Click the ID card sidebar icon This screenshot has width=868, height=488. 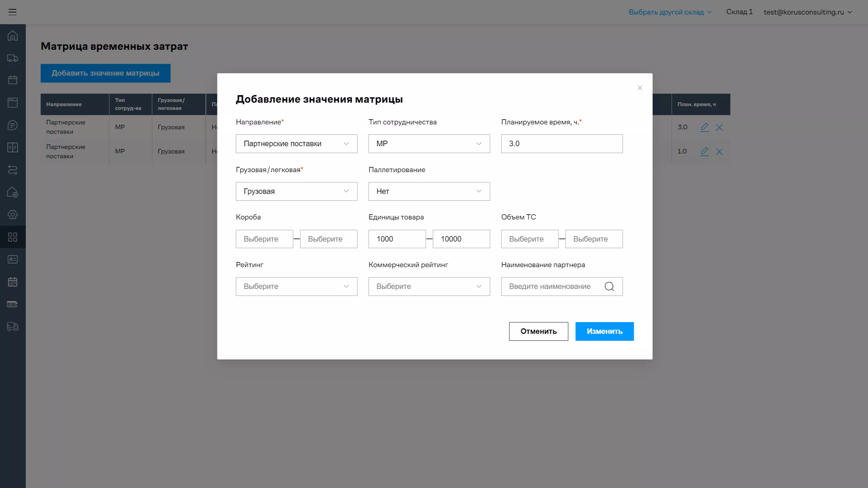click(13, 259)
